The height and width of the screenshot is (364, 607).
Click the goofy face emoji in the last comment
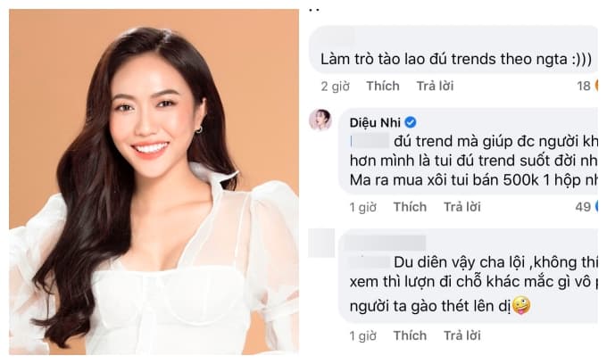[521, 306]
